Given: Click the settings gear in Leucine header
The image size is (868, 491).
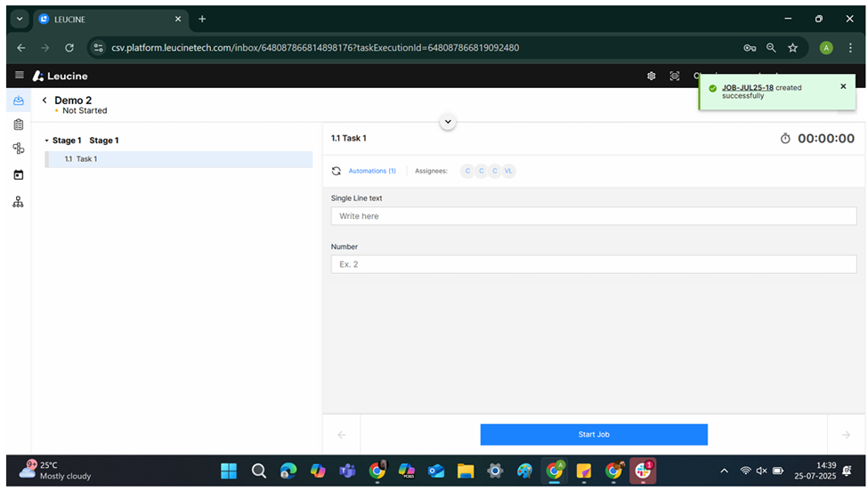Looking at the screenshot, I should [x=652, y=76].
